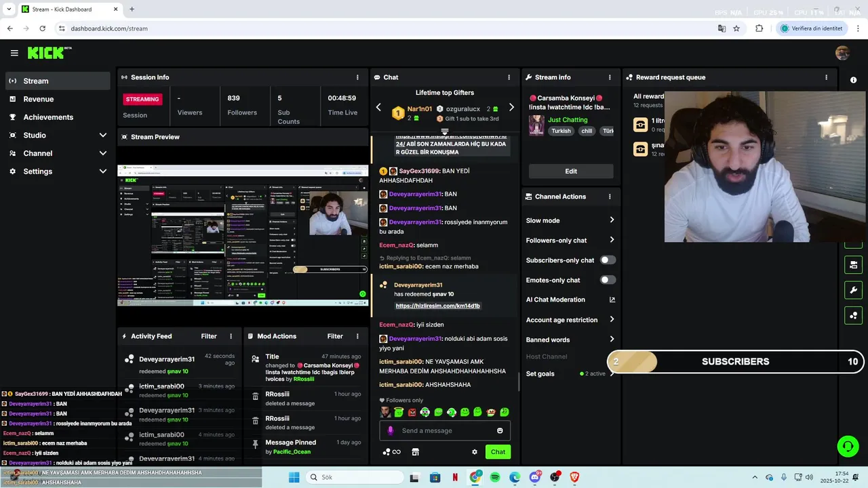Show next top gifter with right arrow
The width and height of the screenshot is (868, 488).
click(511, 107)
